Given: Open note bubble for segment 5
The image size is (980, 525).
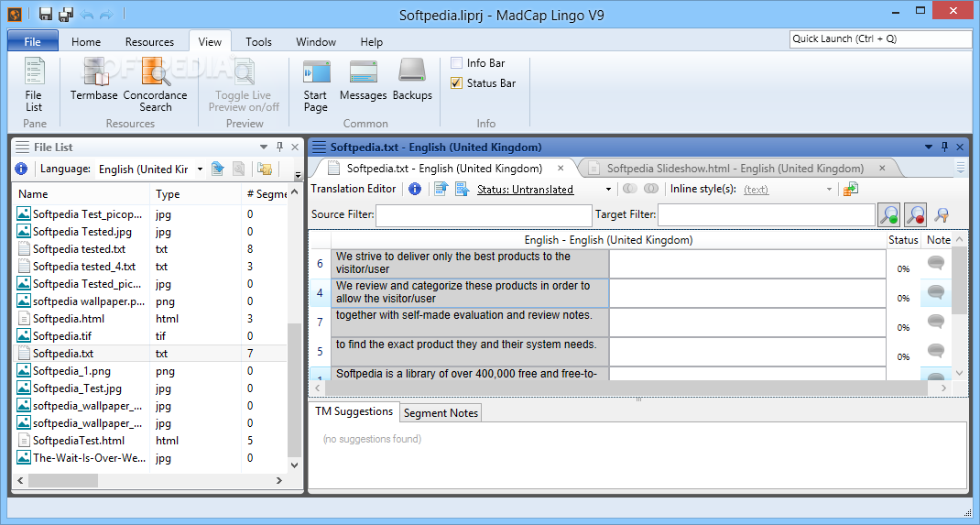Looking at the screenshot, I should (936, 351).
